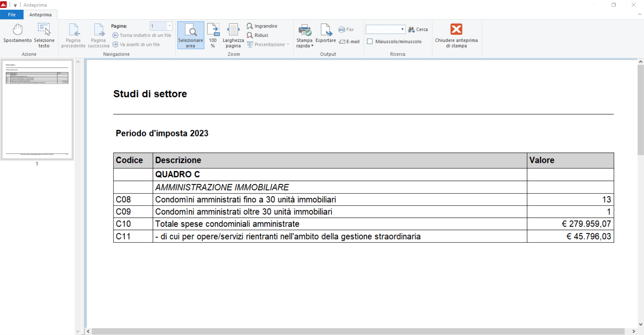Select the Spostamento hand tool

[17, 34]
